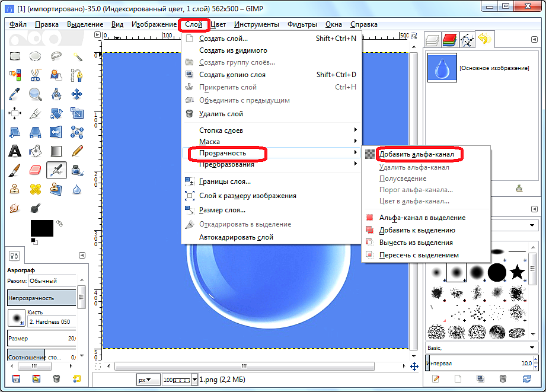Screen dimensions: 546x392
Task: Delete tool options preset trash button
Action: click(x=56, y=379)
